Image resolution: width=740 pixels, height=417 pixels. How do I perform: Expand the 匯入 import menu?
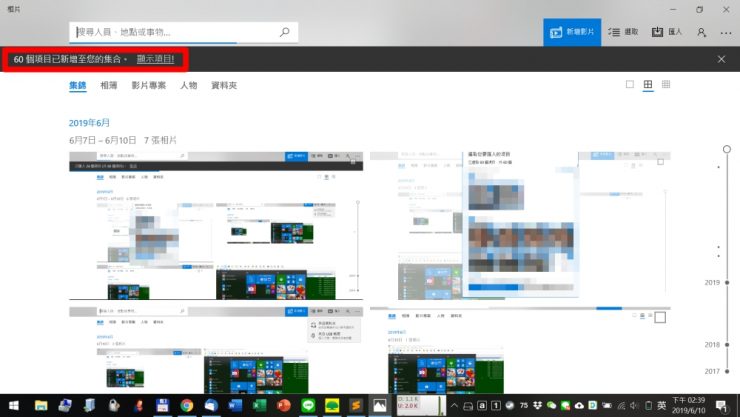[665, 32]
